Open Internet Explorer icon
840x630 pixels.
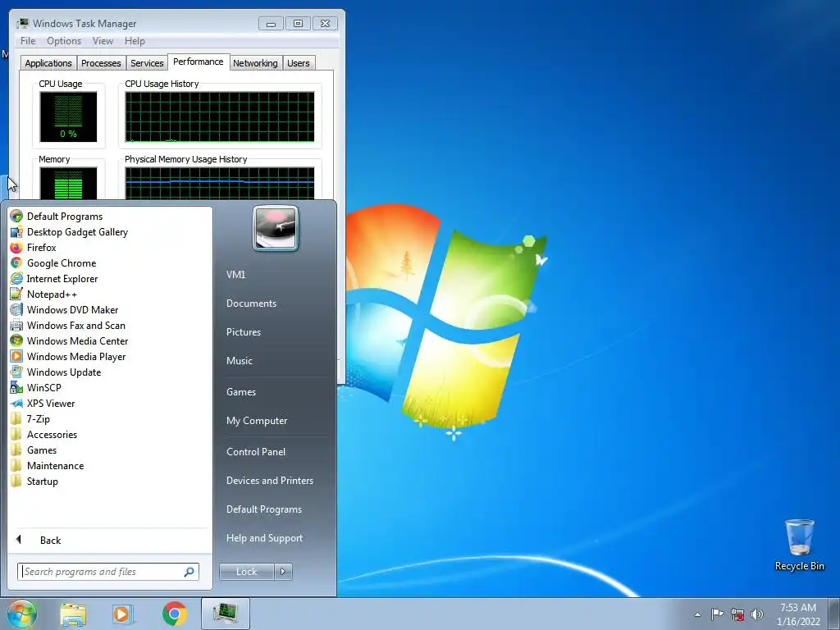16,279
